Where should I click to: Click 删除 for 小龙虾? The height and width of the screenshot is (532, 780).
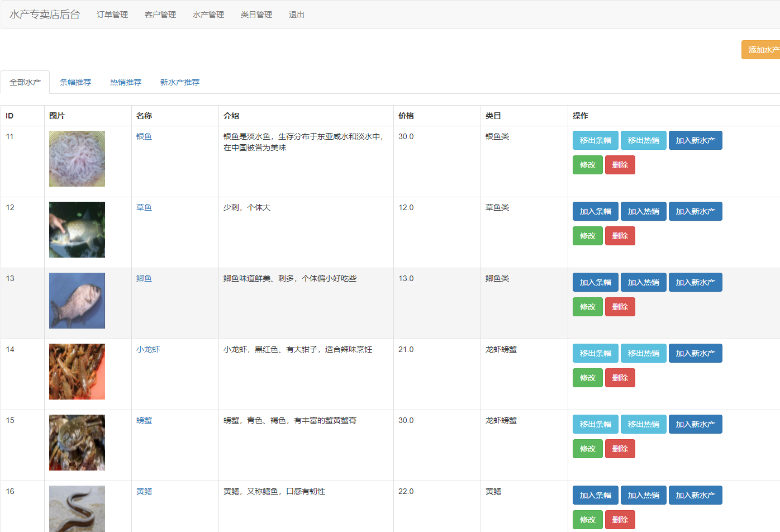click(x=620, y=377)
